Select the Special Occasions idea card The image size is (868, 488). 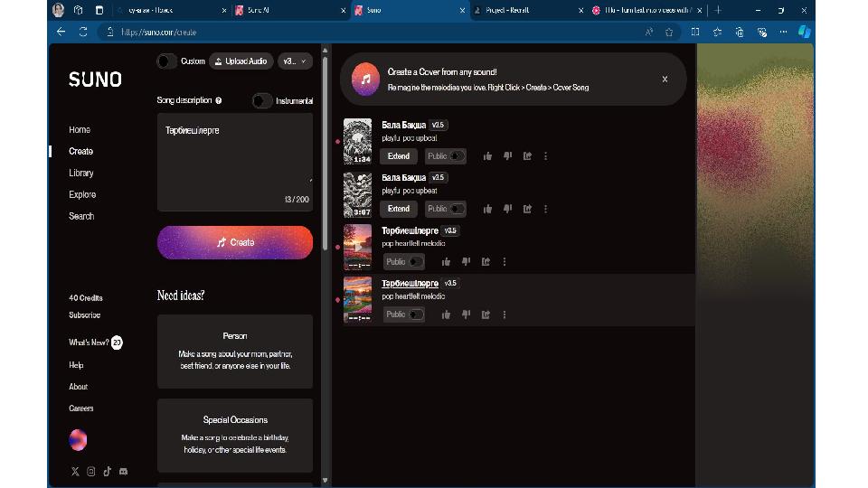[235, 436]
